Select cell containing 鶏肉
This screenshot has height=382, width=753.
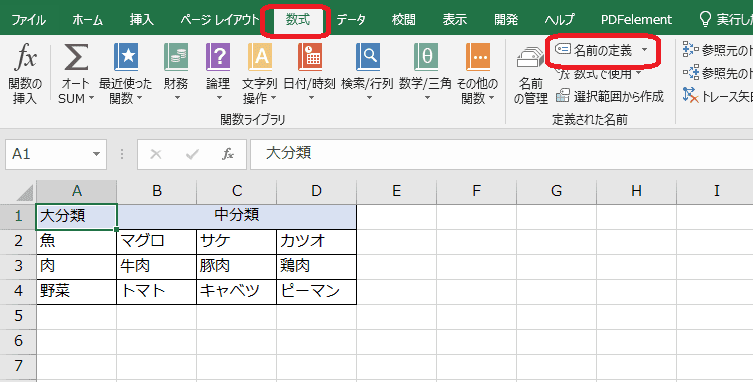[316, 267]
